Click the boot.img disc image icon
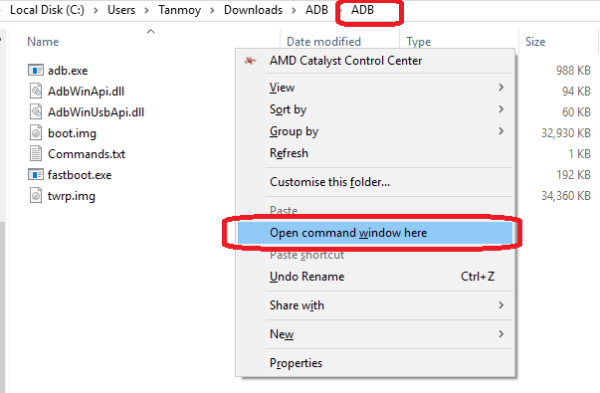600x393 pixels. click(36, 133)
